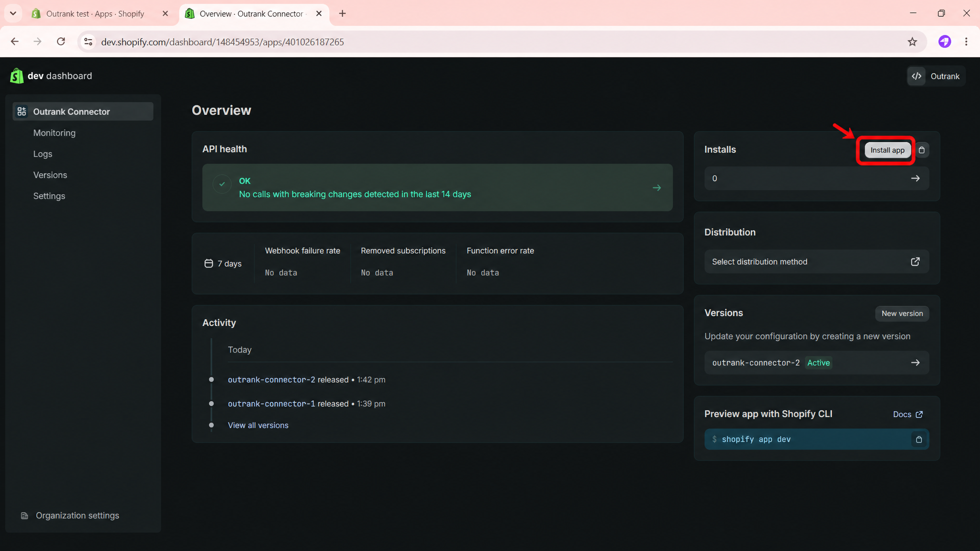980x551 pixels.
Task: Click the Overview page heading
Action: (221, 110)
